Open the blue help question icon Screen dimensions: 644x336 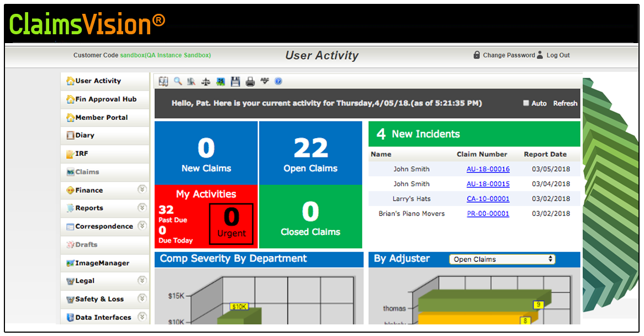(x=278, y=81)
